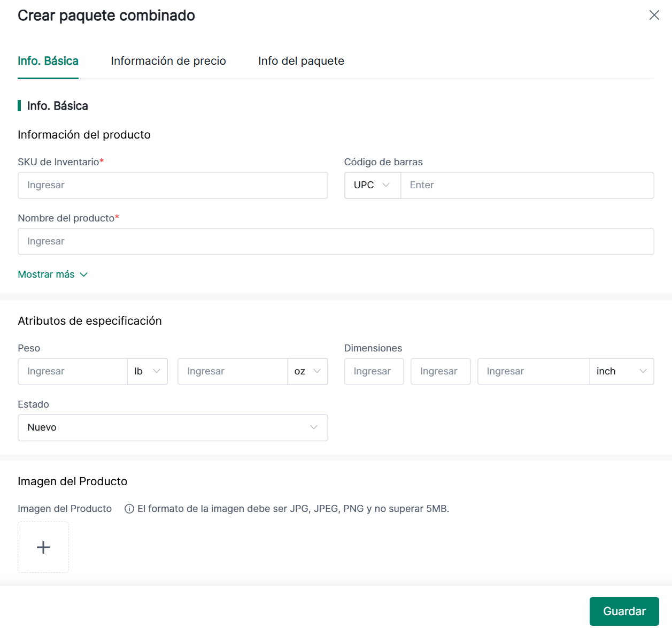Click the Nombre del producto input field

(x=336, y=241)
